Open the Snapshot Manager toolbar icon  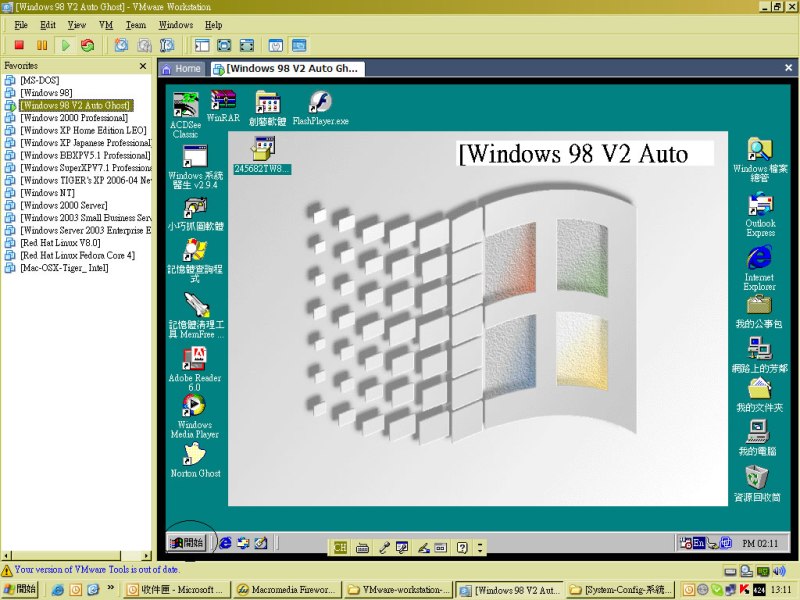click(167, 45)
